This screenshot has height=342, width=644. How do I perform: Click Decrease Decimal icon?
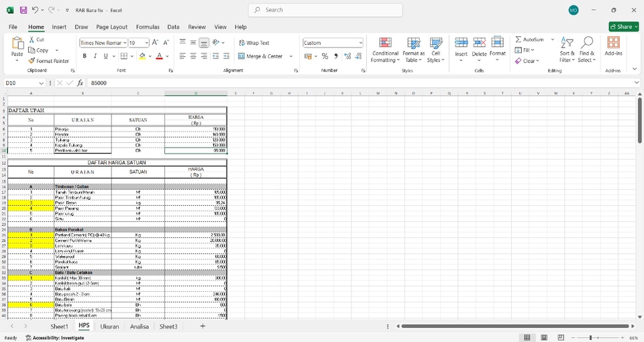coord(358,56)
